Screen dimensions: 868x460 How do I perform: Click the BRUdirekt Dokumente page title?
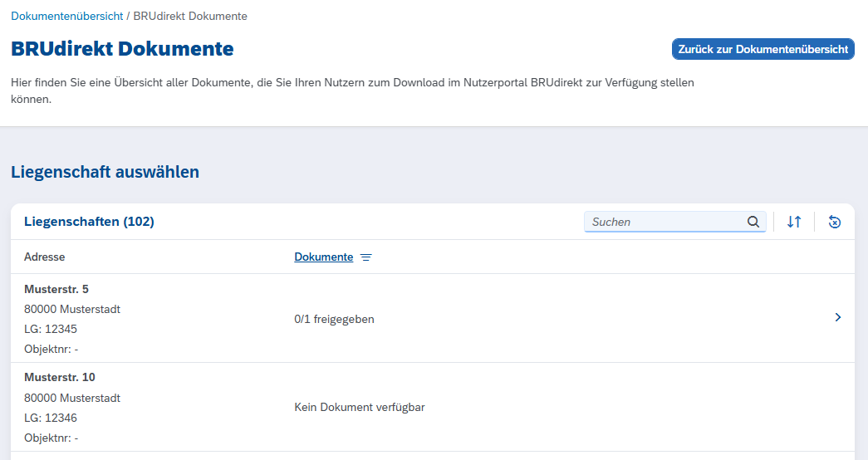[x=122, y=49]
